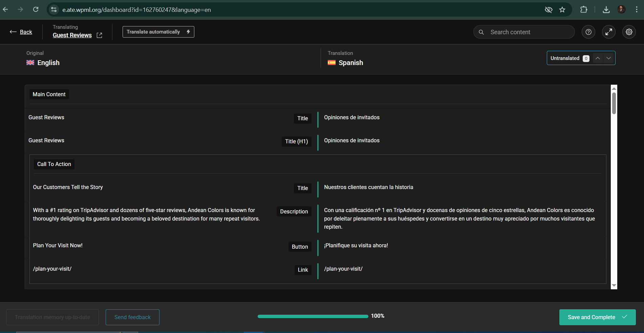The height and width of the screenshot is (333, 644).
Task: Click the translation progress bar
Action: [x=313, y=316]
